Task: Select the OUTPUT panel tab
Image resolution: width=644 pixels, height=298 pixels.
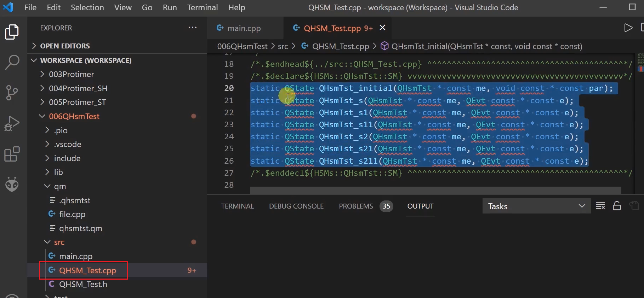Action: (x=420, y=206)
